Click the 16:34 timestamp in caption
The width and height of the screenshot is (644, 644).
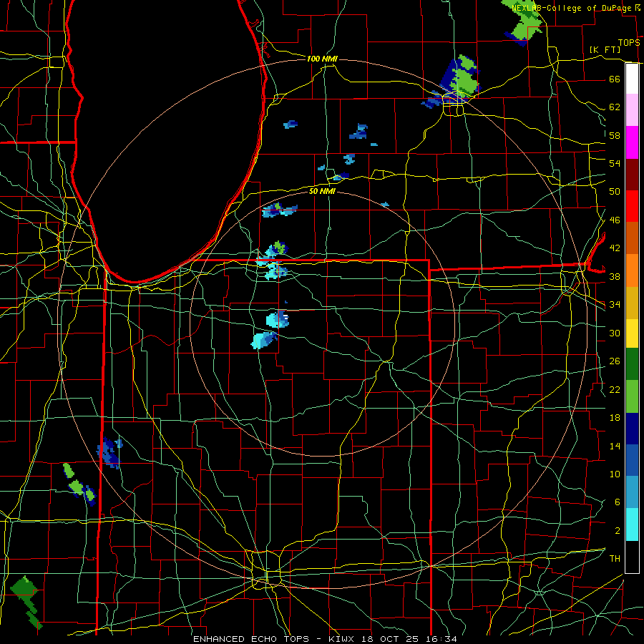tap(440, 639)
